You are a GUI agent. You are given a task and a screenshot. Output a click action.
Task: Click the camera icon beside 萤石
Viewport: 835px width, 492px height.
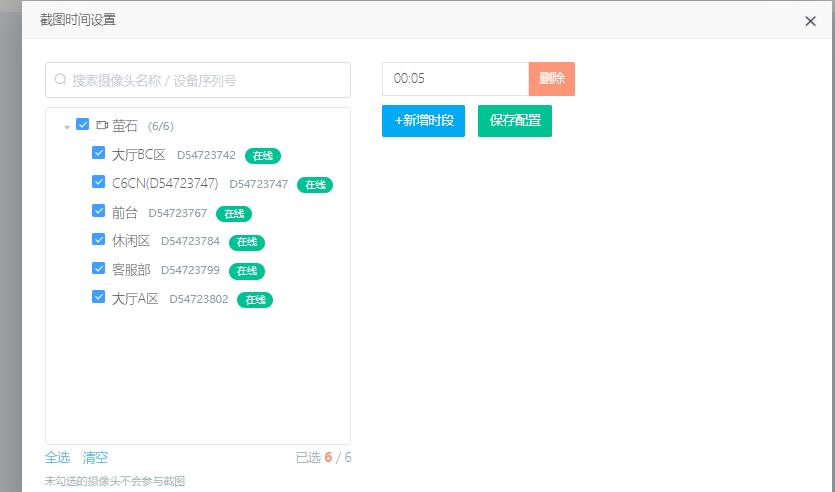tap(102, 125)
